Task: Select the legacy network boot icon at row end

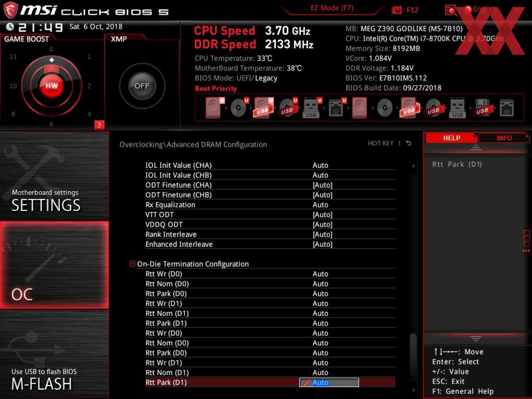Action: [x=507, y=108]
